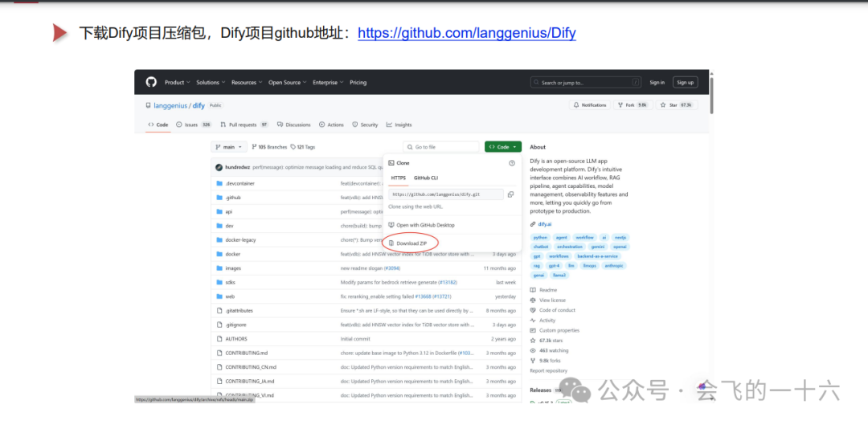Expand the Product menu in header
This screenshot has height=425, width=868.
[x=177, y=83]
